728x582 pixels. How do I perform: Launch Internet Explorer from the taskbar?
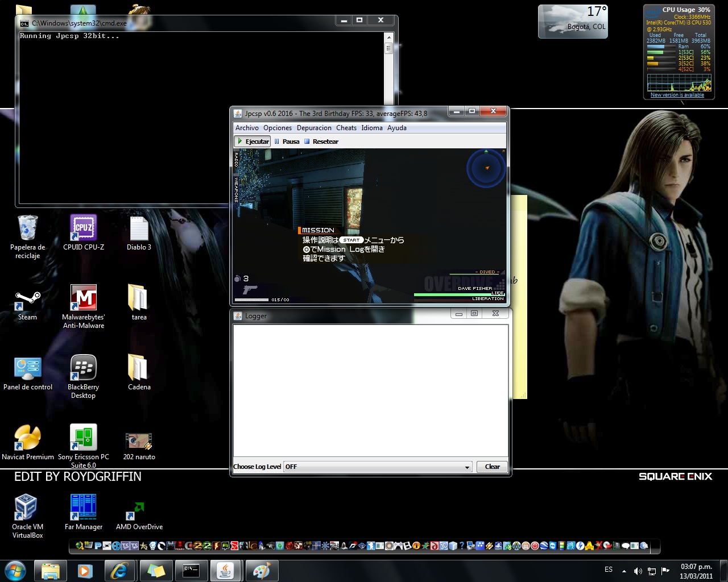tap(119, 571)
